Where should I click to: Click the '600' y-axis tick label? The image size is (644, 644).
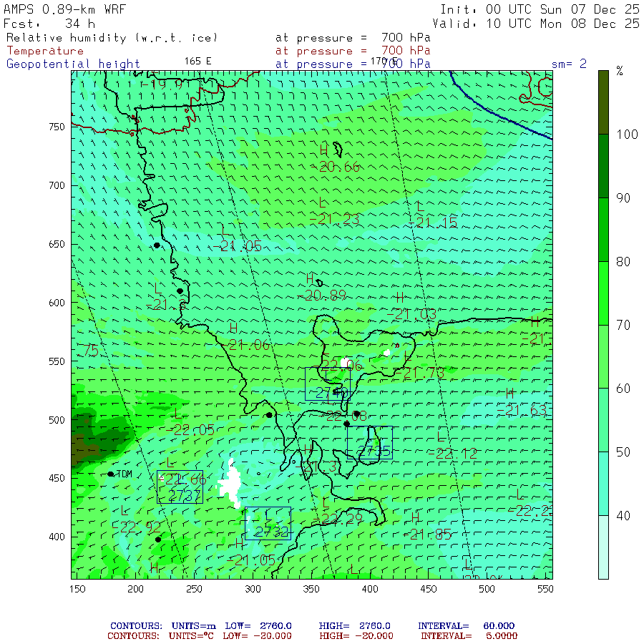[57, 303]
